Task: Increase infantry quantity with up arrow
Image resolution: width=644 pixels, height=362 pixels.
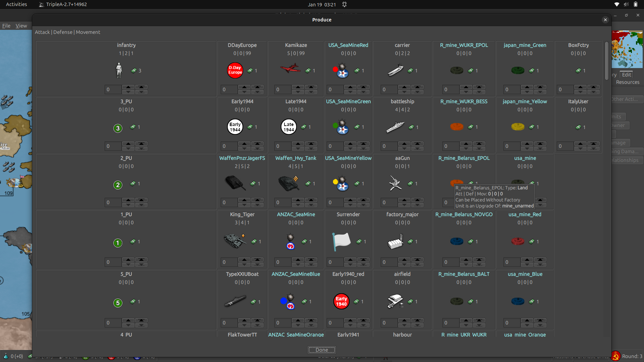Action: [x=128, y=87]
